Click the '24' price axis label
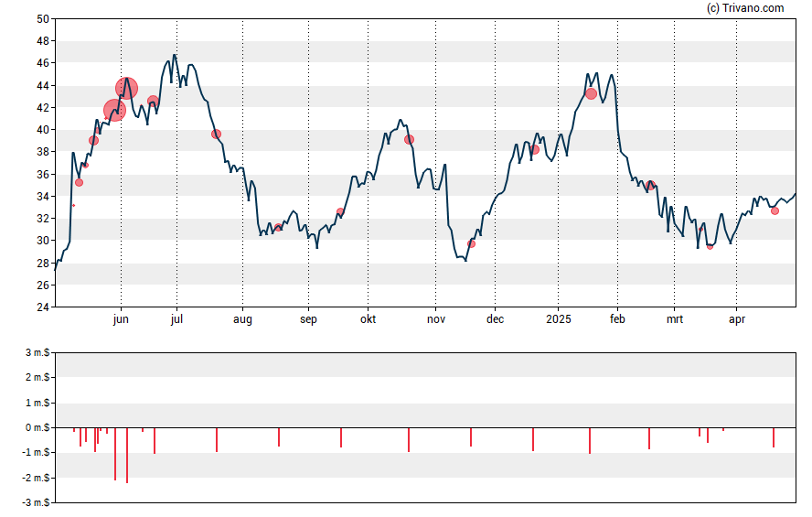Viewport: 812px width, 517px height. pyautogui.click(x=43, y=307)
